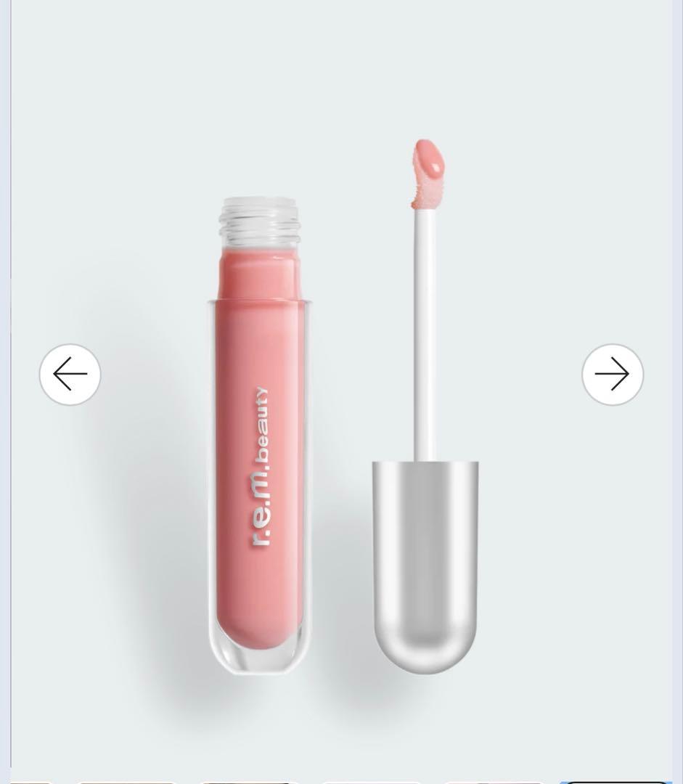This screenshot has width=683, height=784.
Task: Select the highlighted last thumbnail
Action: click(615, 782)
